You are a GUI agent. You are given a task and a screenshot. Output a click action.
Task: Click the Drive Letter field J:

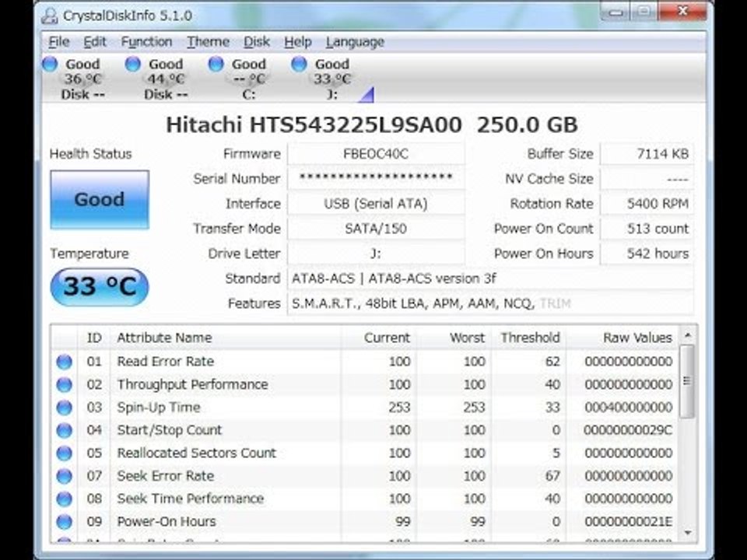point(376,254)
